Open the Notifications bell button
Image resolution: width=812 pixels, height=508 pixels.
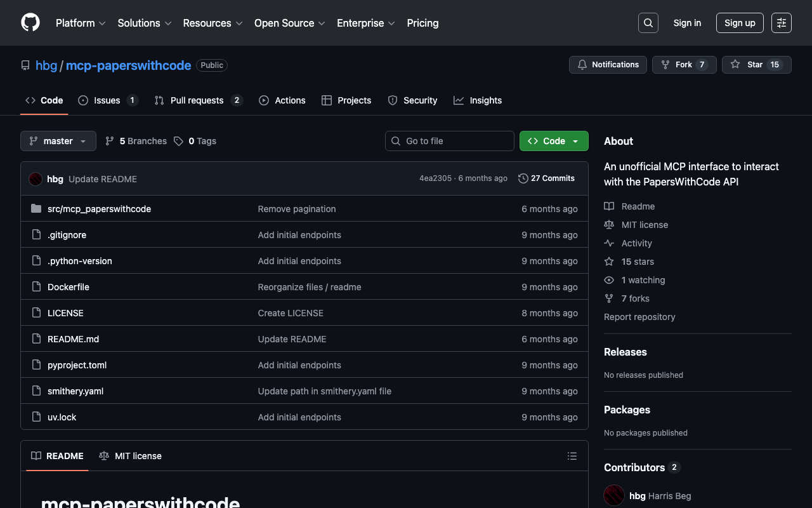(608, 65)
